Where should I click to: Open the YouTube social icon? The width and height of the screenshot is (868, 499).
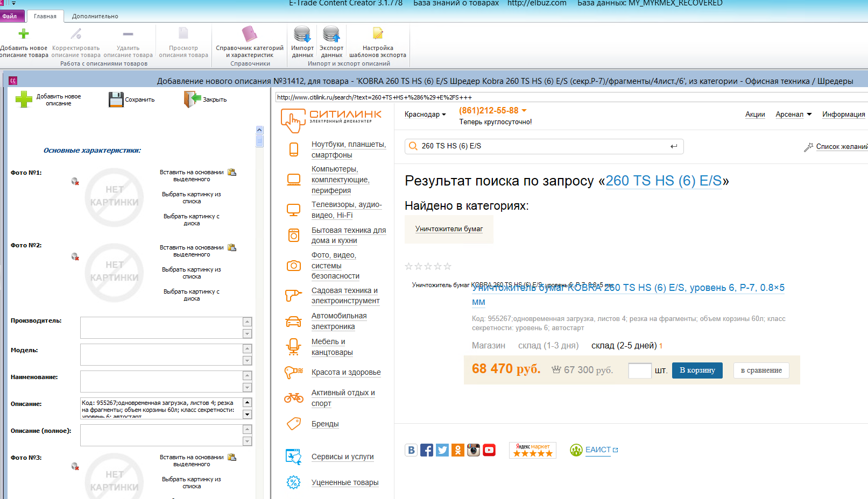pos(489,450)
